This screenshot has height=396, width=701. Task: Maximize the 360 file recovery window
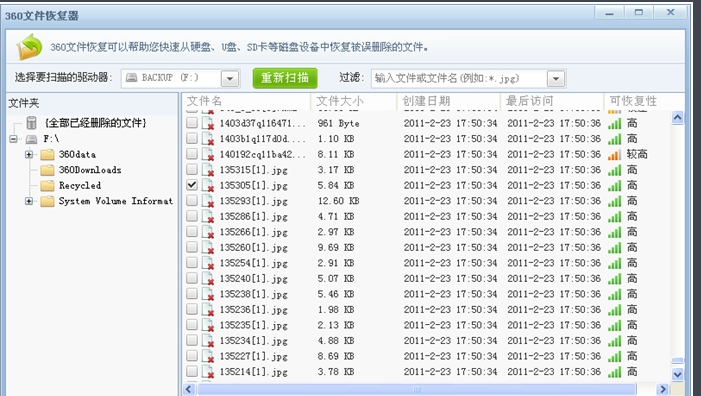639,13
